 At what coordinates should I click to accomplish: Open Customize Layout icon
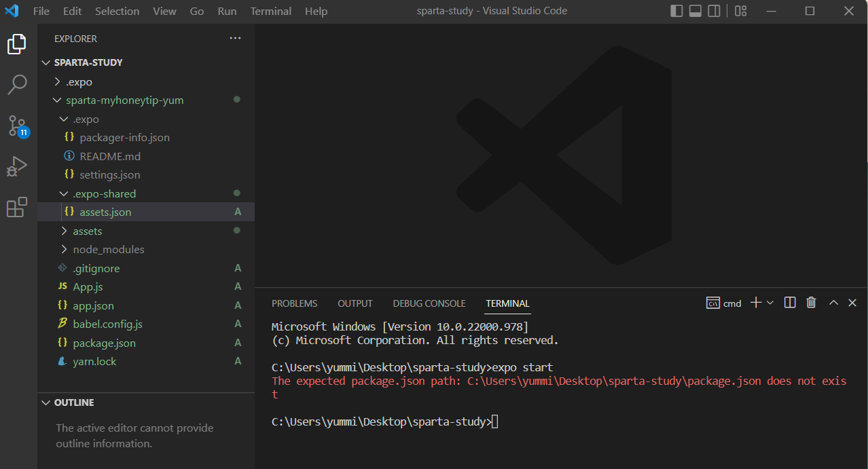[741, 11]
